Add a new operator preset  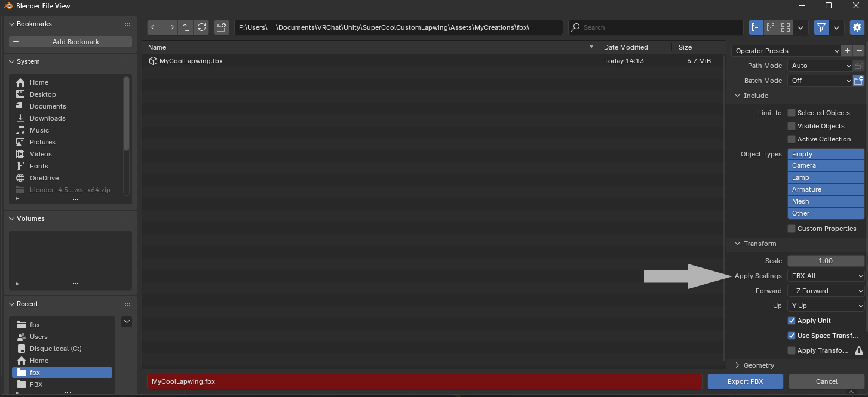847,51
